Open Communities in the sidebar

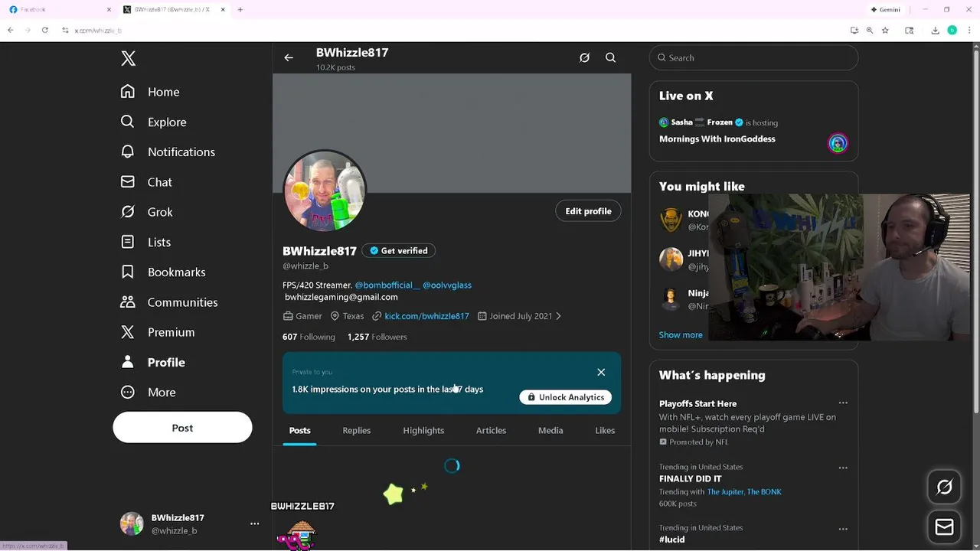[x=169, y=302]
